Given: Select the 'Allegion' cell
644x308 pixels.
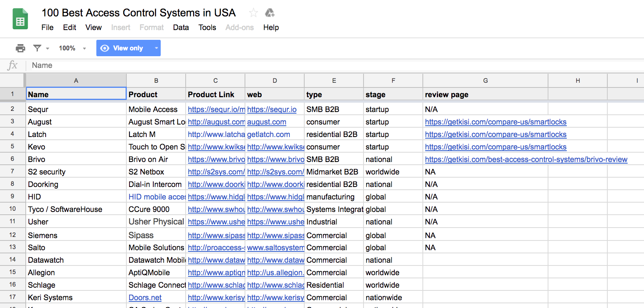Looking at the screenshot, I should click(76, 272).
